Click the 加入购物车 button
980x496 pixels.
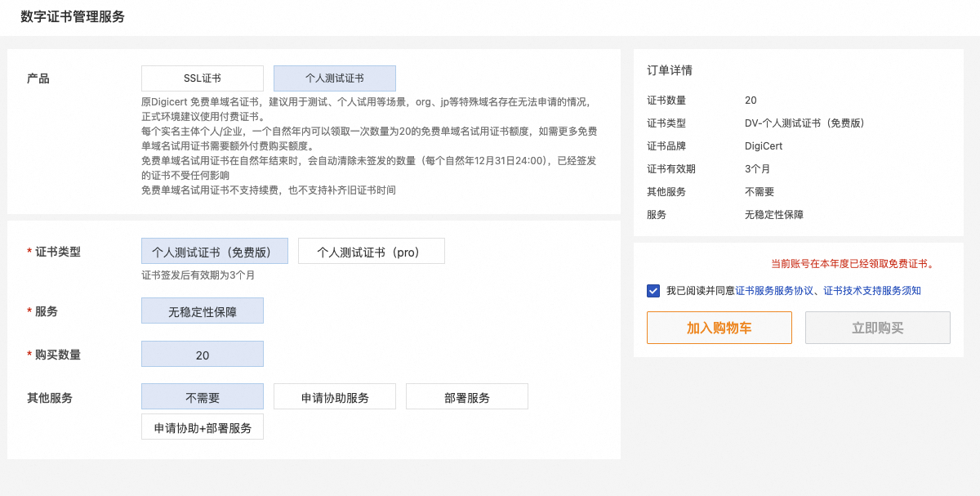[x=719, y=328]
